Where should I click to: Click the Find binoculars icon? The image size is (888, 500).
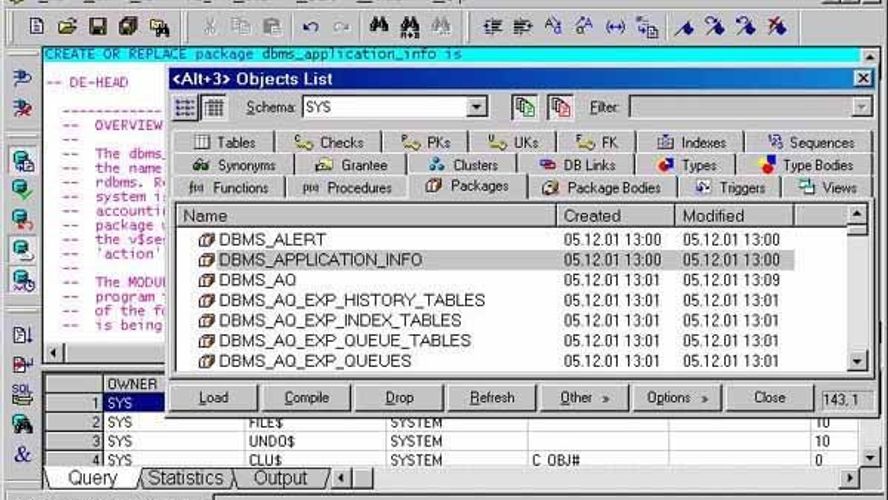(x=379, y=26)
